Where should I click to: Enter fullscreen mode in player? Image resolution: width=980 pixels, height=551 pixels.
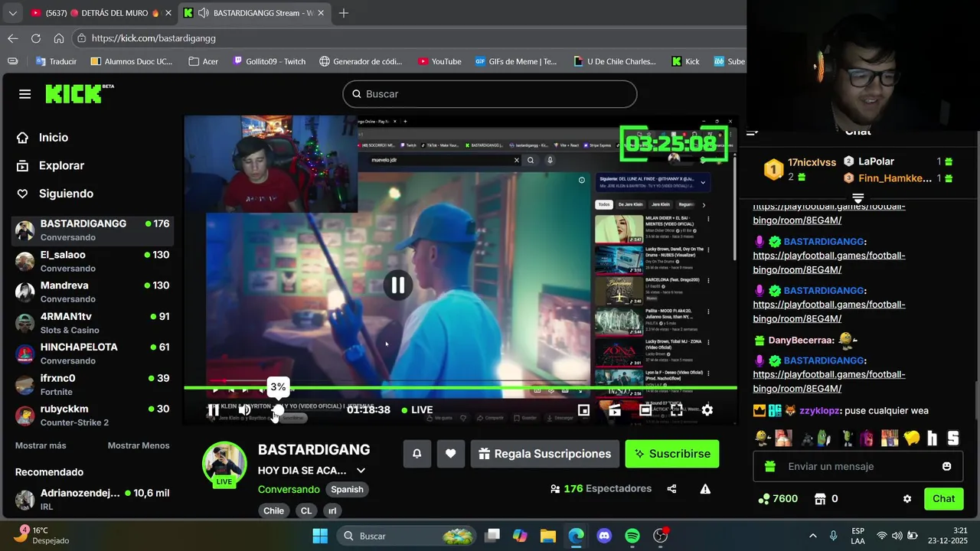(x=677, y=410)
